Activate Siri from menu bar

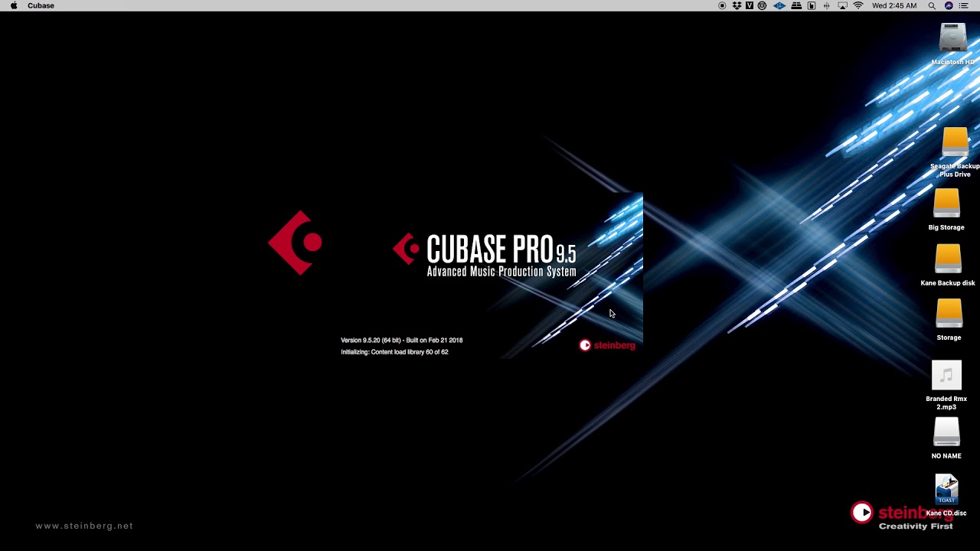click(949, 5)
